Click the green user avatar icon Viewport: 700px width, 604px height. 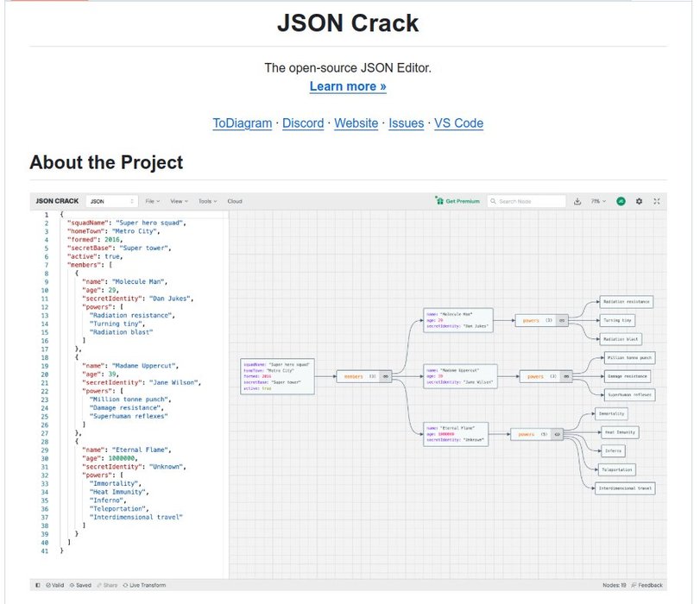pos(621,201)
